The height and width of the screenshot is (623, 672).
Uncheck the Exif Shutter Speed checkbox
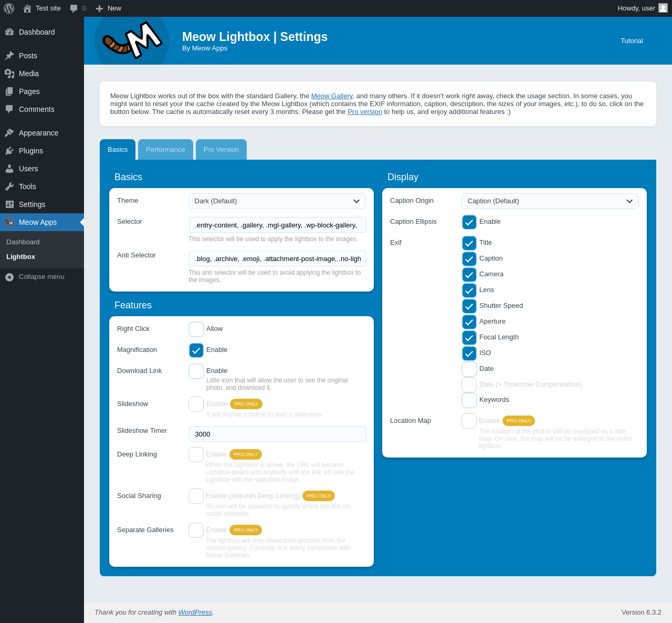(x=469, y=306)
